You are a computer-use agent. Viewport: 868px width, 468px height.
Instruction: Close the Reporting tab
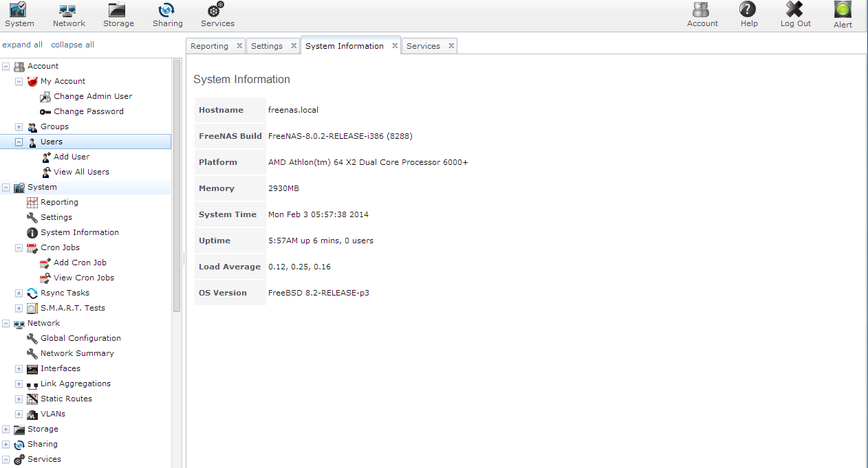239,46
